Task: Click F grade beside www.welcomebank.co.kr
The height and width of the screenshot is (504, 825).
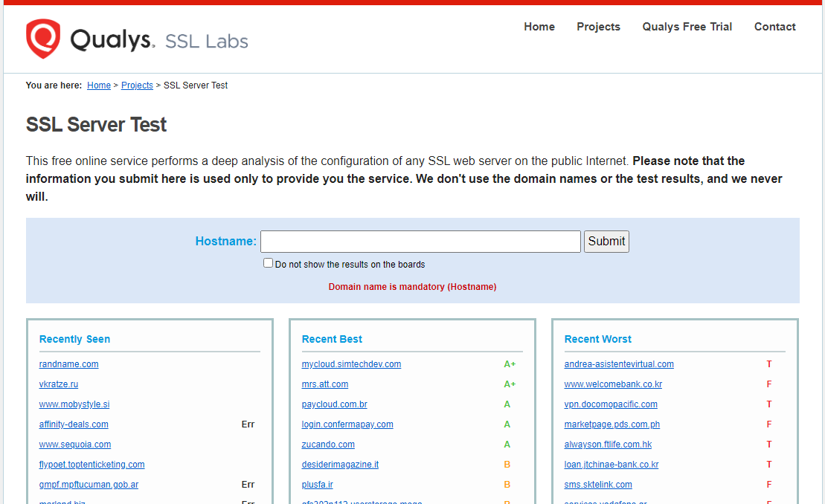Action: (x=768, y=384)
